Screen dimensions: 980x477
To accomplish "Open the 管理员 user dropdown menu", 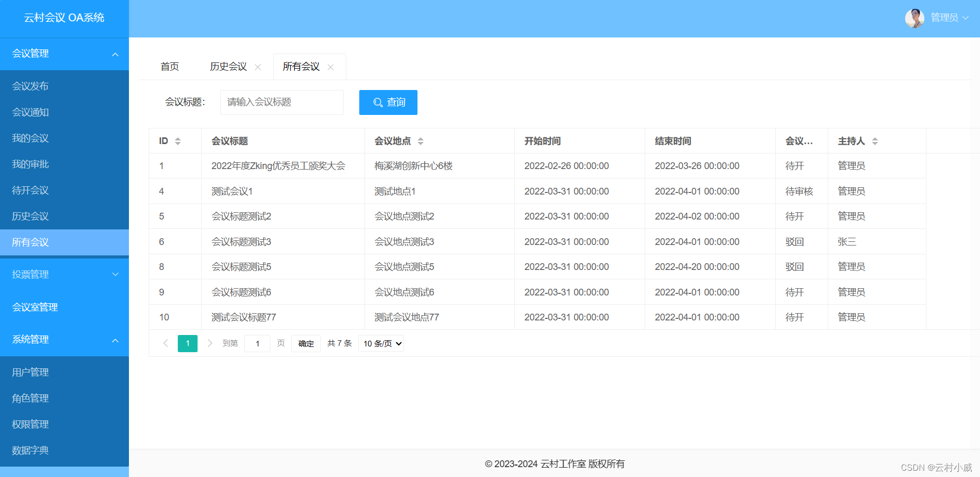I will click(x=946, y=18).
